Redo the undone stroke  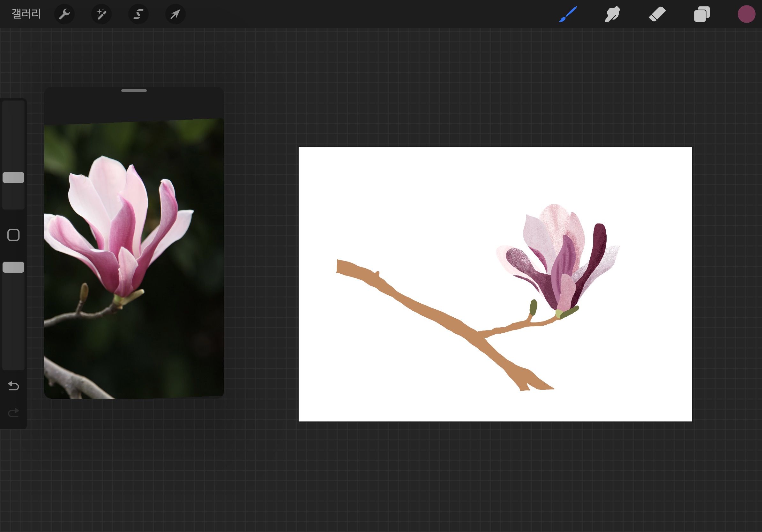click(x=13, y=413)
